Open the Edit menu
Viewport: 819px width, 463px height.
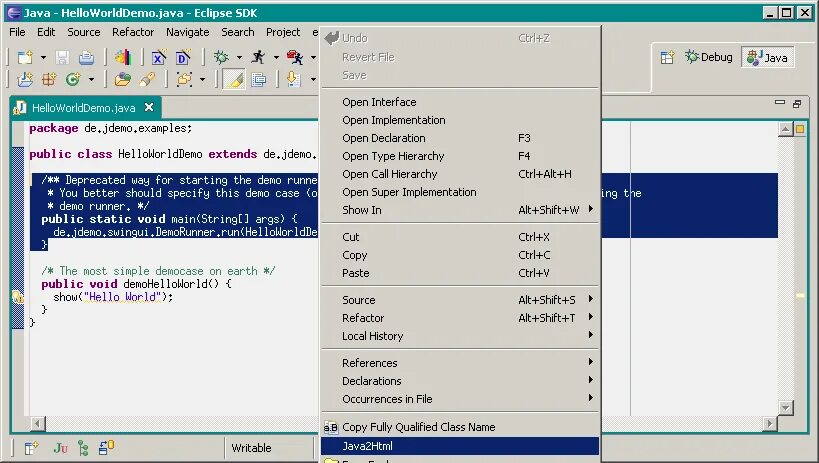coord(46,32)
